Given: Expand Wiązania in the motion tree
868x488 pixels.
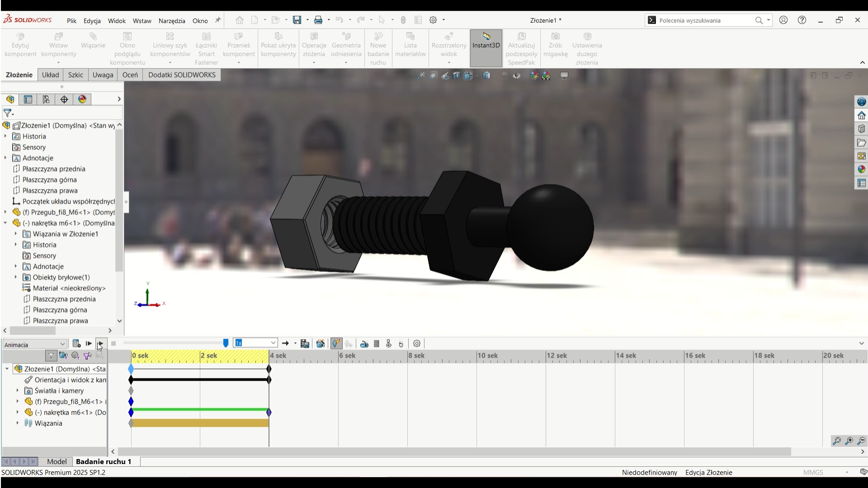Looking at the screenshot, I should pyautogui.click(x=18, y=423).
